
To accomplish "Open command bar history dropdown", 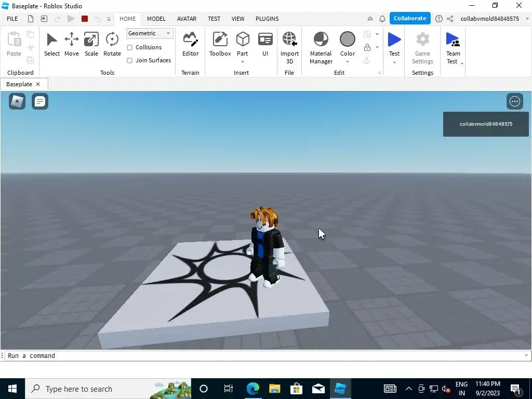I will tap(526, 355).
